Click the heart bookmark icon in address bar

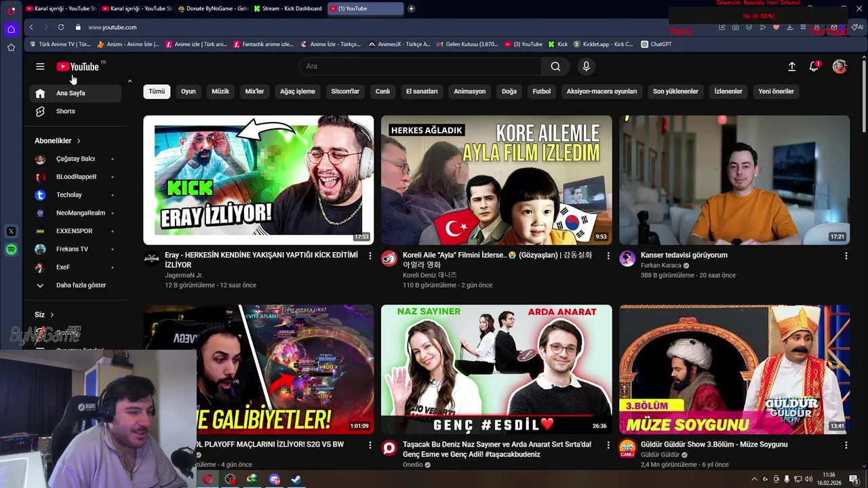coord(776,27)
